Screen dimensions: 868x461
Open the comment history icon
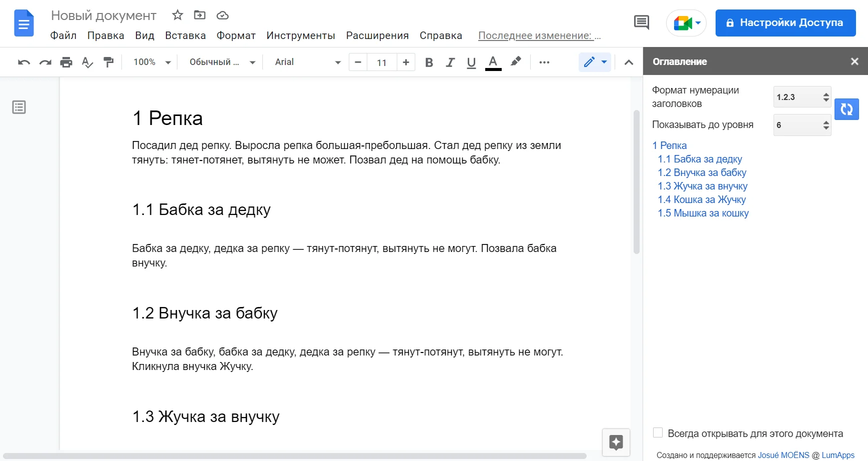click(641, 22)
